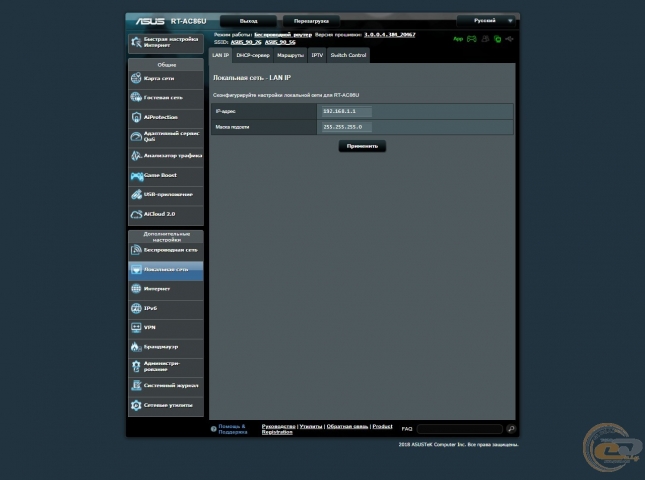Select Local Network (Локальная сеть) sidebar item
Screen dimensions: 645x480
click(x=166, y=270)
